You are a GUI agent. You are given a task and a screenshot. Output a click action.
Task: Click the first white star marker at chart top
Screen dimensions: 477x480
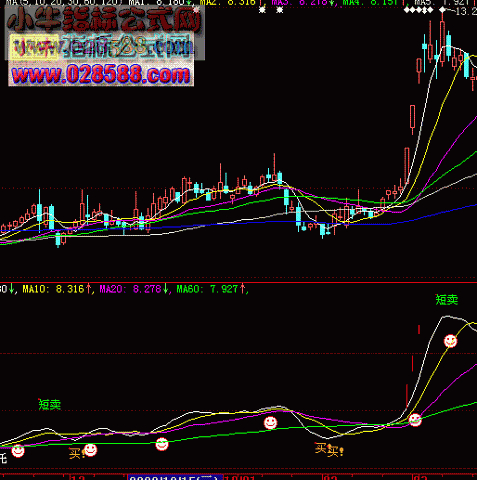[263, 10]
